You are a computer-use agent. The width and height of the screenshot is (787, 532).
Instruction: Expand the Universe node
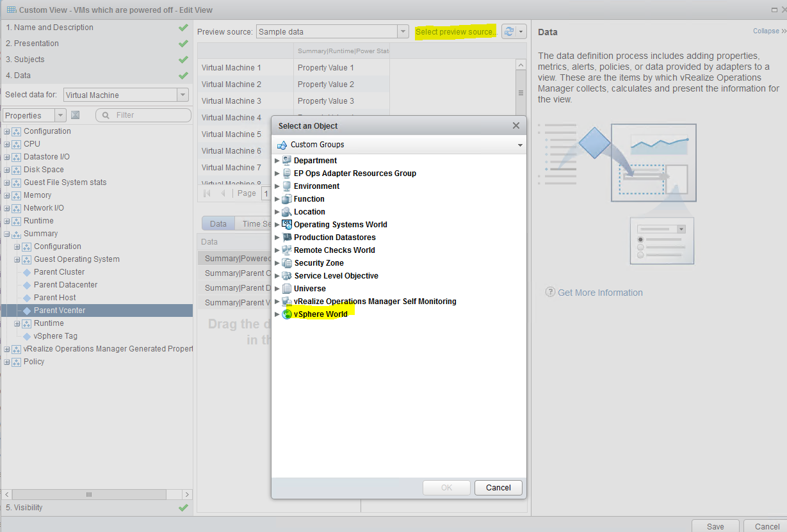point(277,289)
